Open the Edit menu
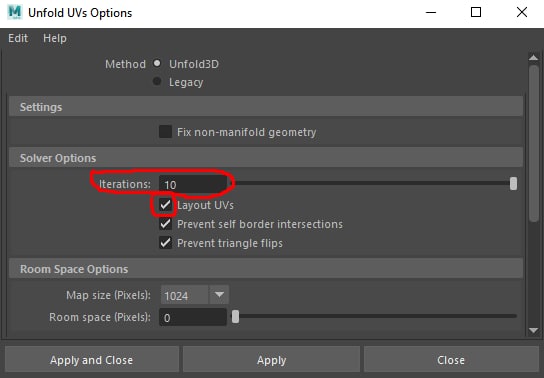The height and width of the screenshot is (378, 544). point(18,38)
